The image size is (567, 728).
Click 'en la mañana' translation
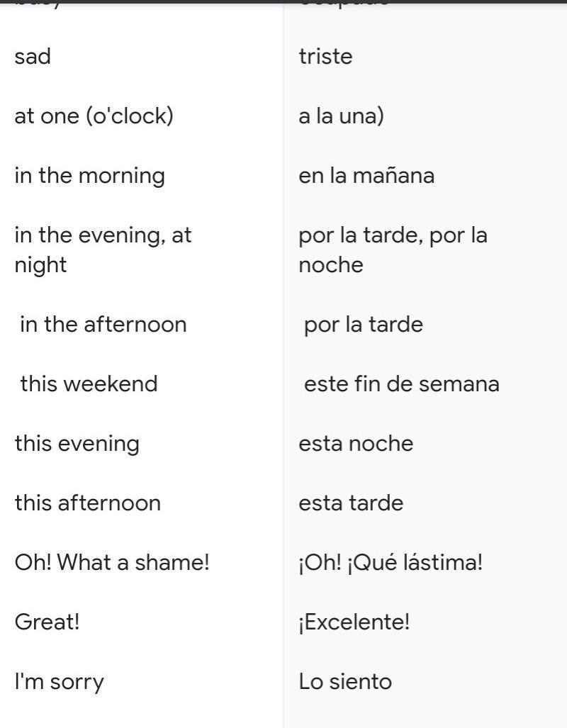pyautogui.click(x=366, y=176)
